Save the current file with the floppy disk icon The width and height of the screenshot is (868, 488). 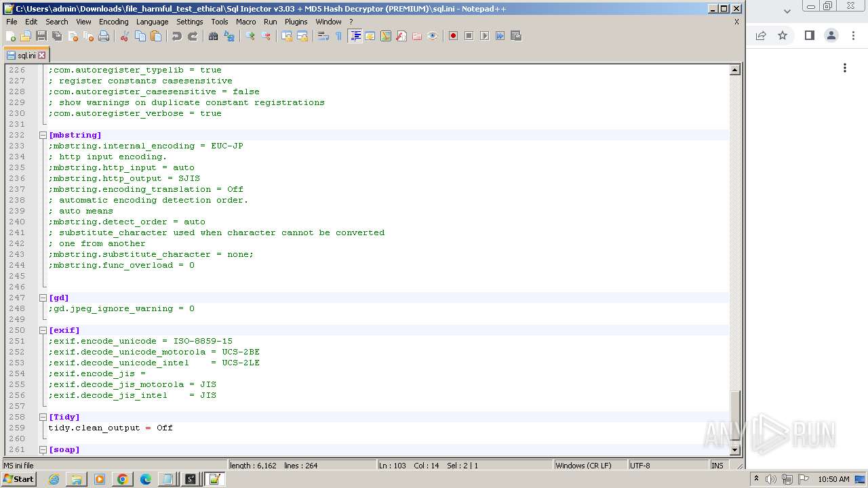(41, 36)
